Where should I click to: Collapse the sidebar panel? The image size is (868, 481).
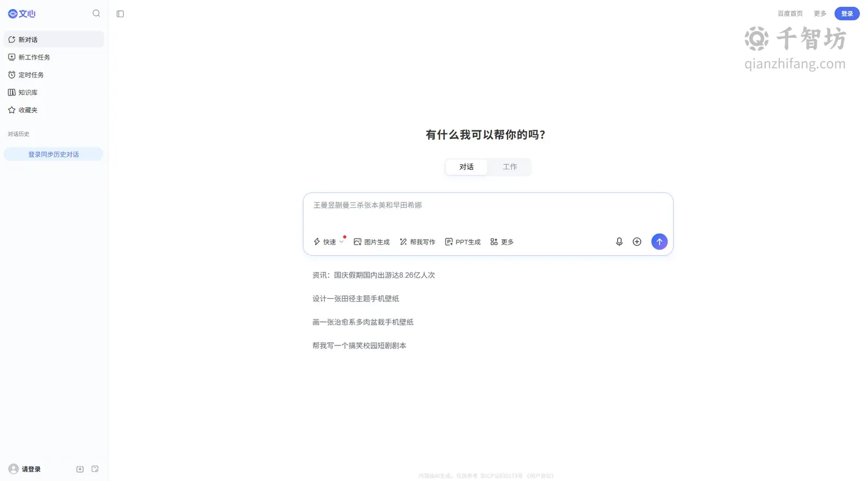(x=120, y=14)
